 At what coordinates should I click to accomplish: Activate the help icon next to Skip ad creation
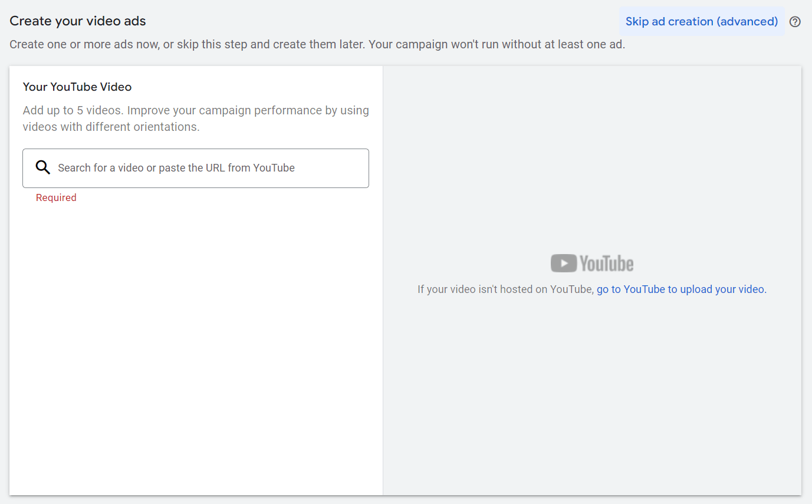point(795,21)
